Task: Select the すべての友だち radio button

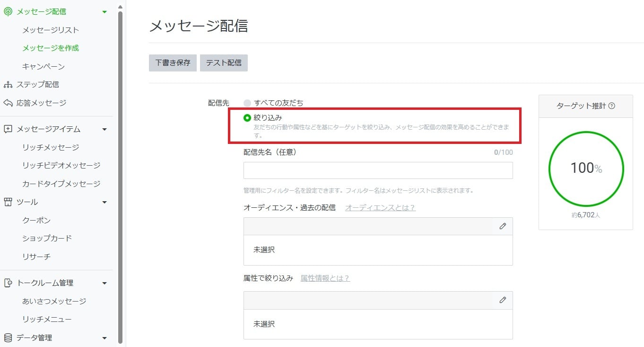Action: click(x=246, y=102)
